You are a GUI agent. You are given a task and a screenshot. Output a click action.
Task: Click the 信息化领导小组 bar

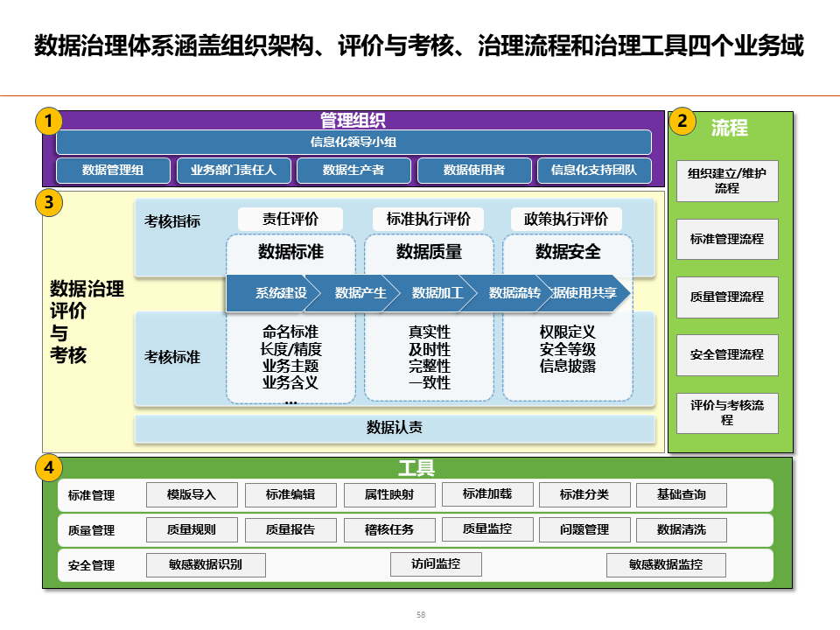(x=353, y=142)
